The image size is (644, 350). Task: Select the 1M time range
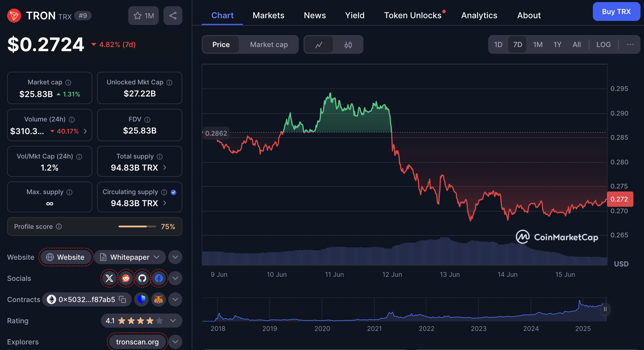[538, 45]
